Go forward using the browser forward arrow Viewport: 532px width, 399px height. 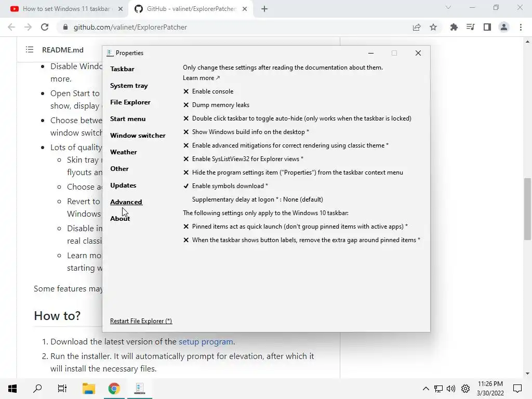[x=28, y=27]
